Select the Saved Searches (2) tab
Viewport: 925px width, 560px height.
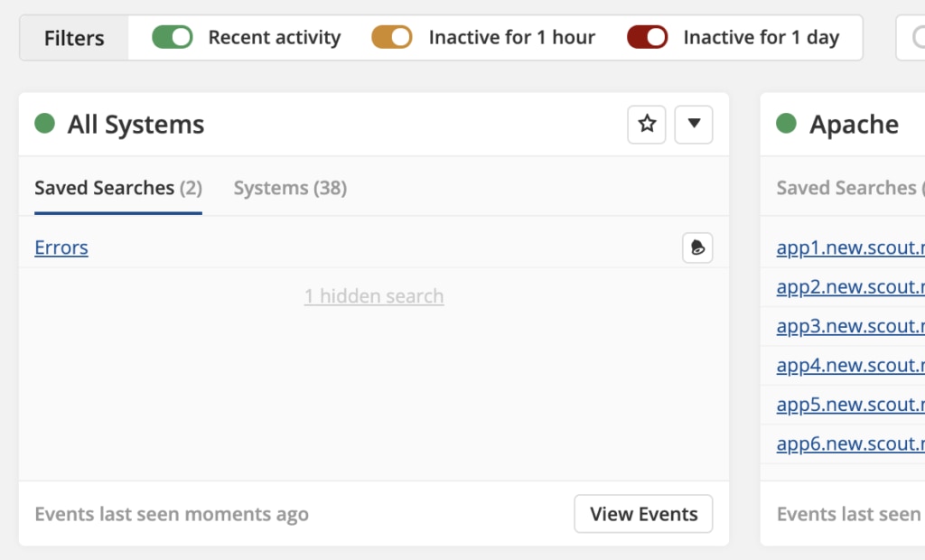118,188
